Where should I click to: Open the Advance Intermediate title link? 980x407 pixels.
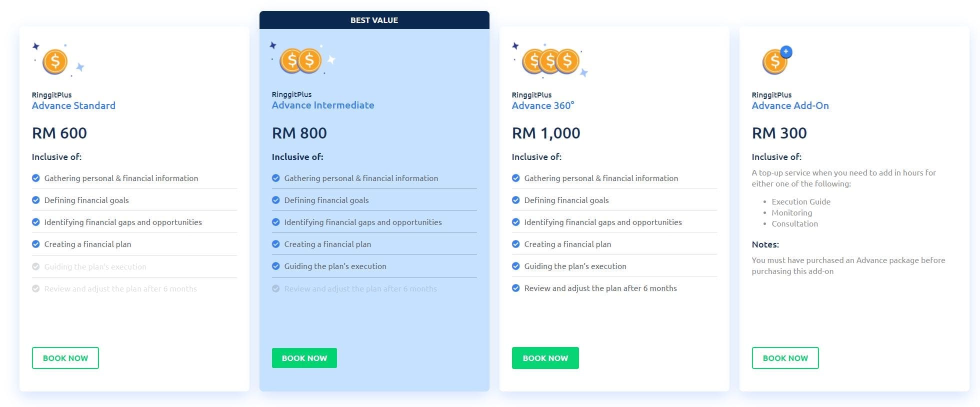click(323, 105)
